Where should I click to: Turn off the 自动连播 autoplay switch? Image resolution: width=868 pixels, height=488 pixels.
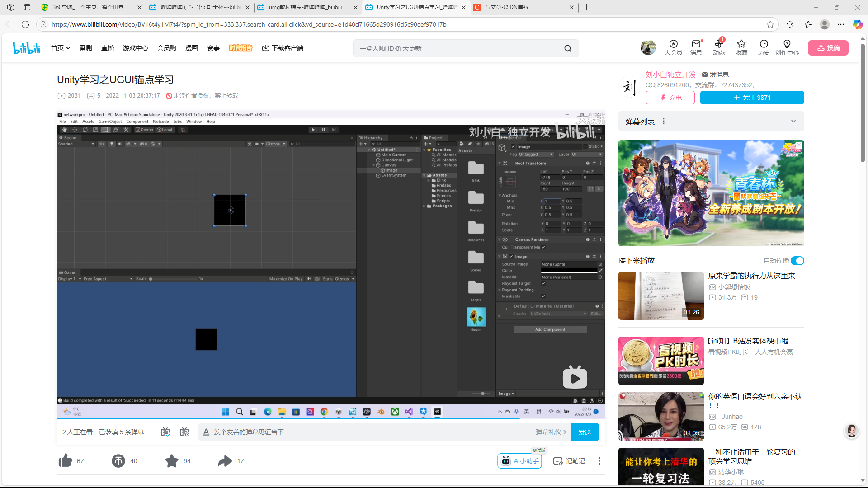(797, 261)
